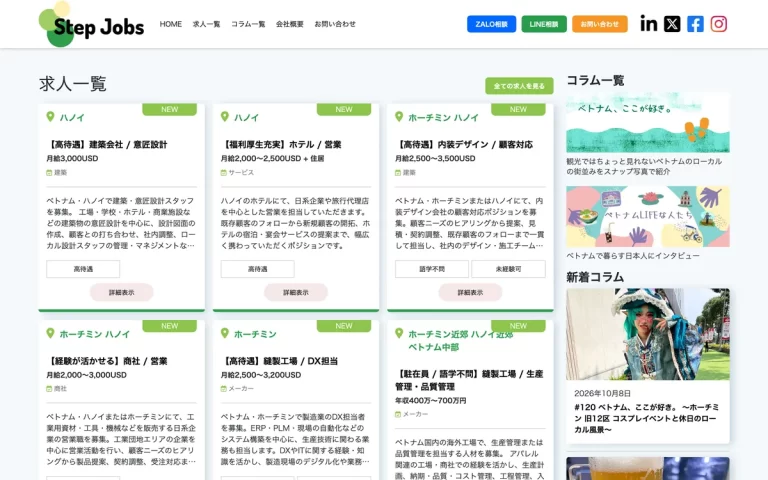The image size is (768, 480).
Task: Open the Instagram icon
Action: pos(719,24)
